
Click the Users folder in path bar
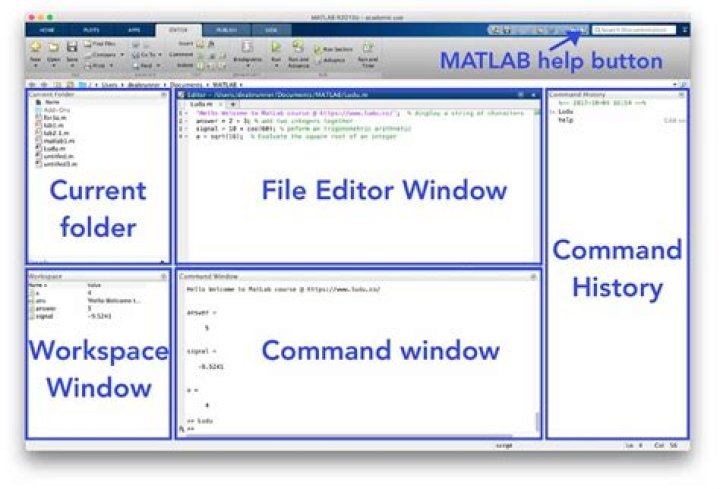tap(109, 85)
